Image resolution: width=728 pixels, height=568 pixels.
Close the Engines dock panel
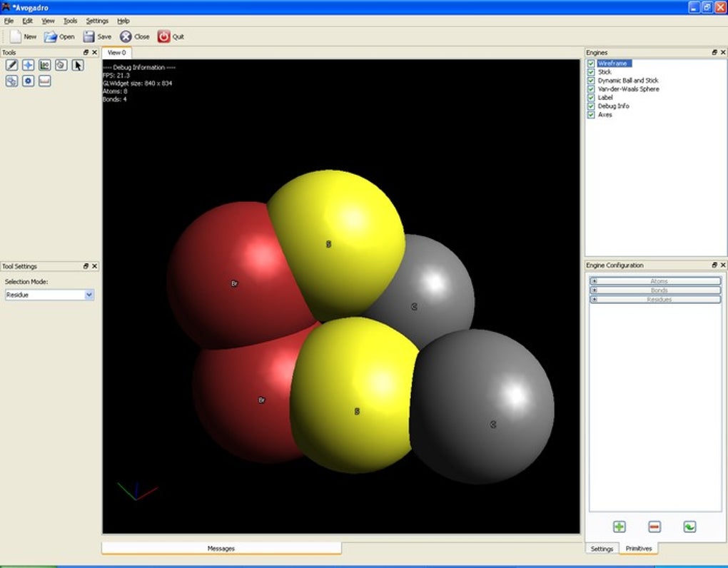723,52
